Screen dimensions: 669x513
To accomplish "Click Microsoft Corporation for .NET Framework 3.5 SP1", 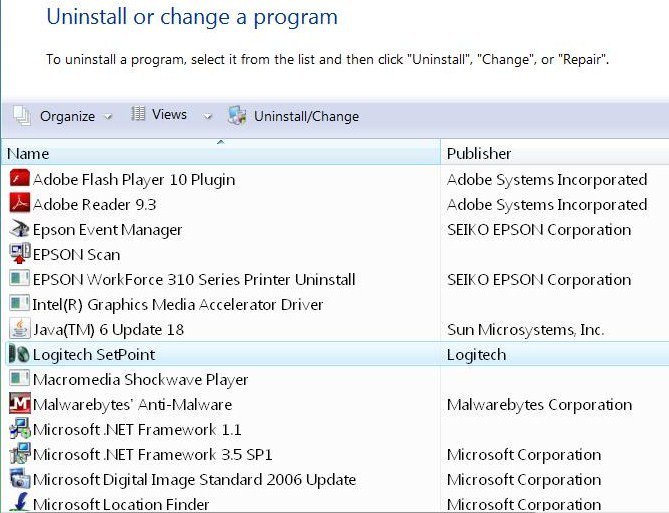I will point(524,455).
